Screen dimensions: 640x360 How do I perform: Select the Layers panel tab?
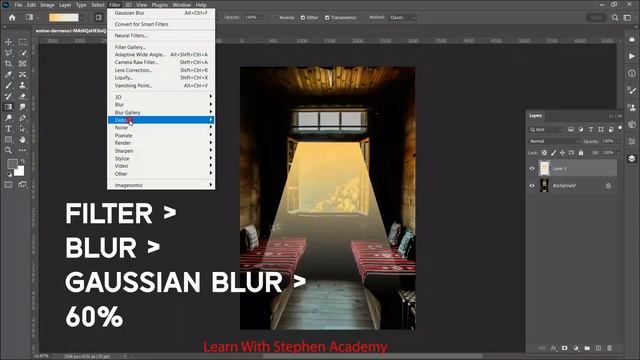(536, 116)
